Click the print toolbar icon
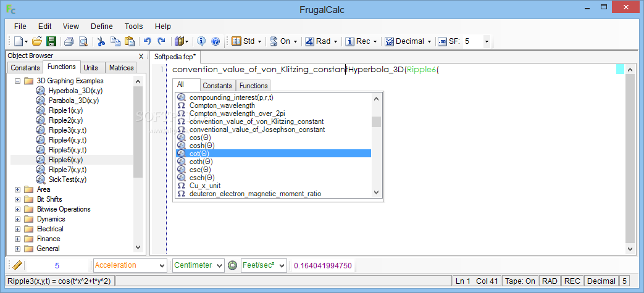644x293 pixels. (x=69, y=41)
